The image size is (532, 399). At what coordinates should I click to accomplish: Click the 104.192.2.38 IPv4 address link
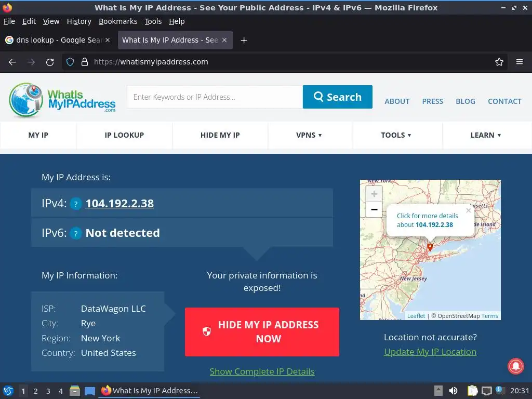point(119,204)
